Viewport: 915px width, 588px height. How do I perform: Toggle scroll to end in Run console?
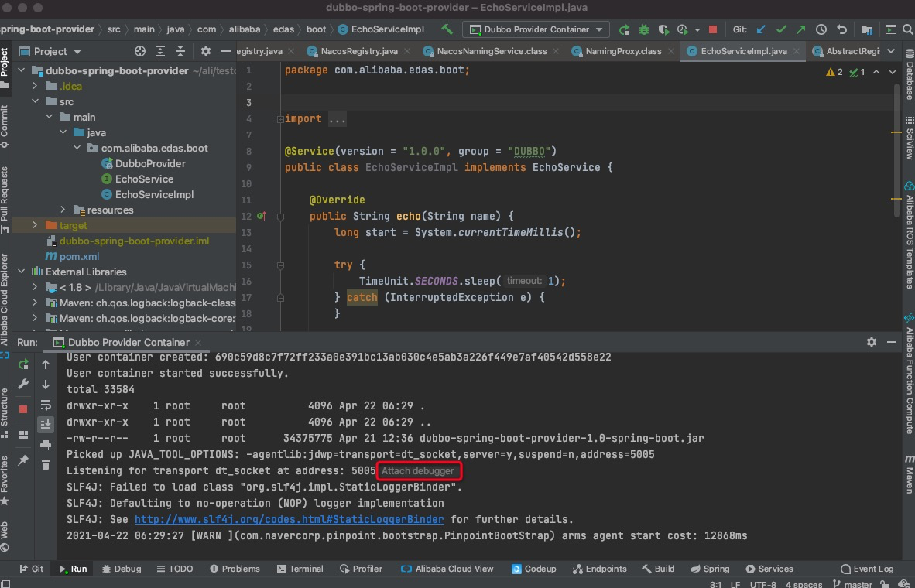pyautogui.click(x=46, y=424)
